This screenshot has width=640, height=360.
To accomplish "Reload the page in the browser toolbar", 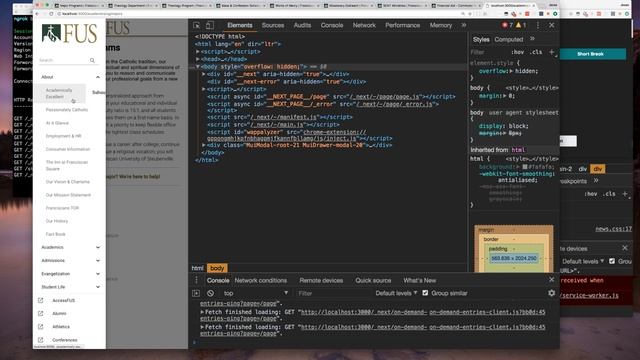I will pos(51,13).
